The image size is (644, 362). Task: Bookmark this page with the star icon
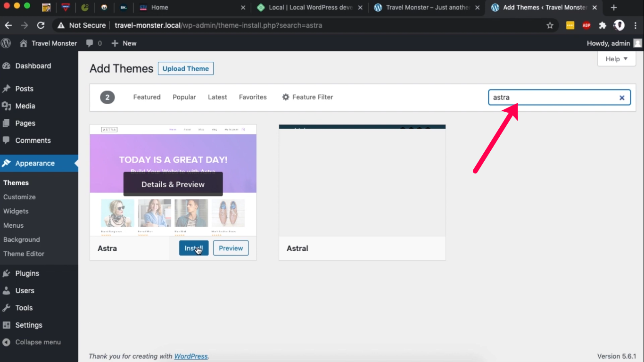click(x=550, y=25)
